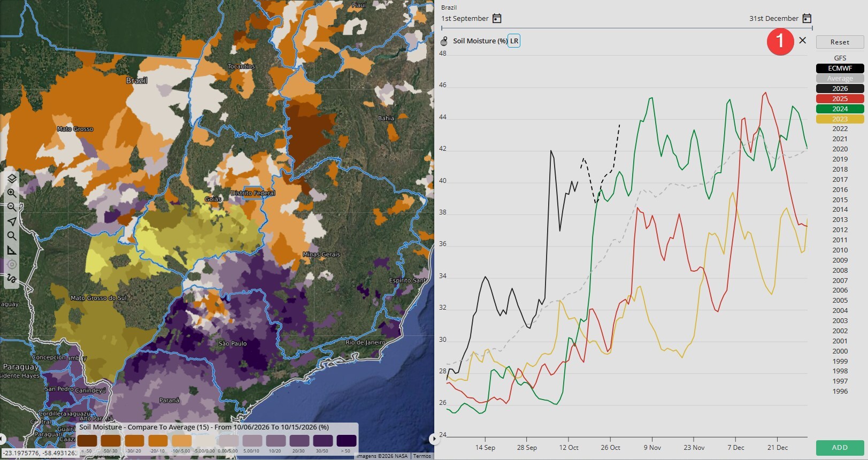Image resolution: width=868 pixels, height=460 pixels.
Task: Click the map target locator icon
Action: point(12,264)
